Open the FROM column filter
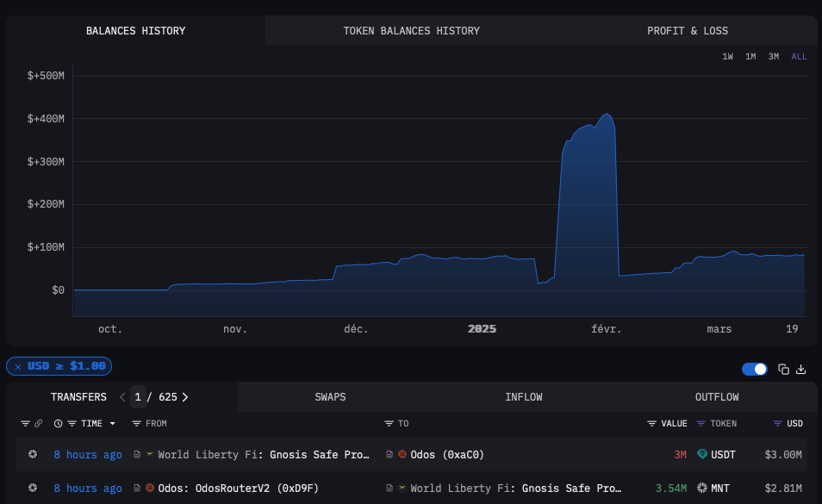This screenshot has width=822, height=504. point(136,423)
